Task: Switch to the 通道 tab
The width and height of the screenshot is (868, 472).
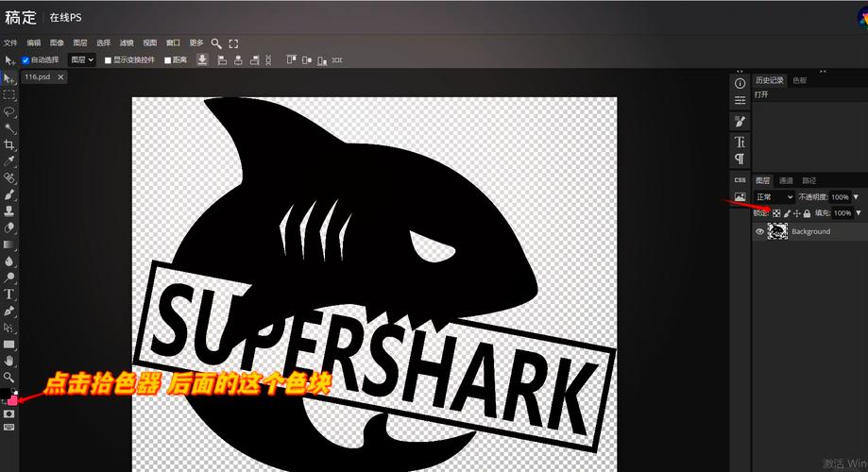Action: tap(786, 180)
